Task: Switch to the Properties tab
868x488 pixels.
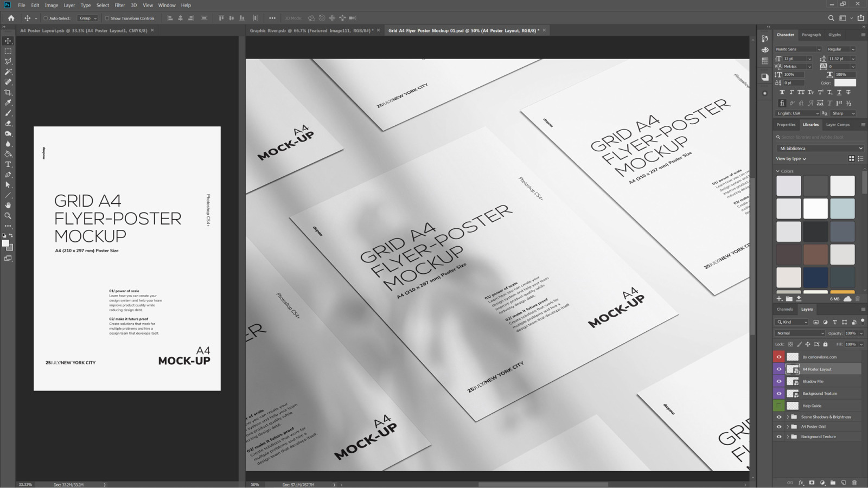Action: [786, 125]
